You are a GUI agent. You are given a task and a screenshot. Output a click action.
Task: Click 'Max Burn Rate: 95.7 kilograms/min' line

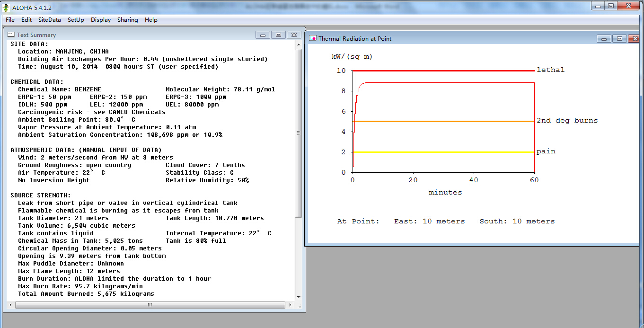pyautogui.click(x=80, y=286)
